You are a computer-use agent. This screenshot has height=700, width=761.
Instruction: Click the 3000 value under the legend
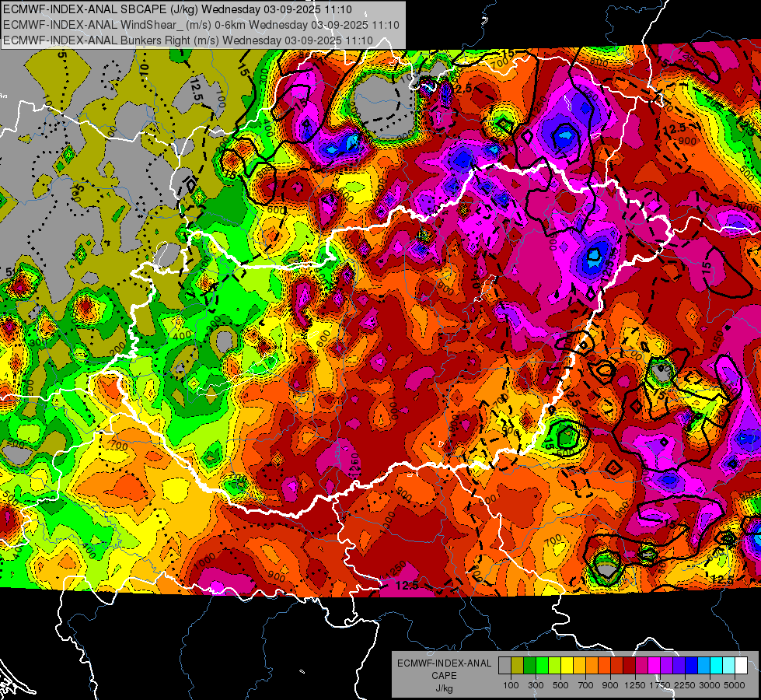pos(710,685)
